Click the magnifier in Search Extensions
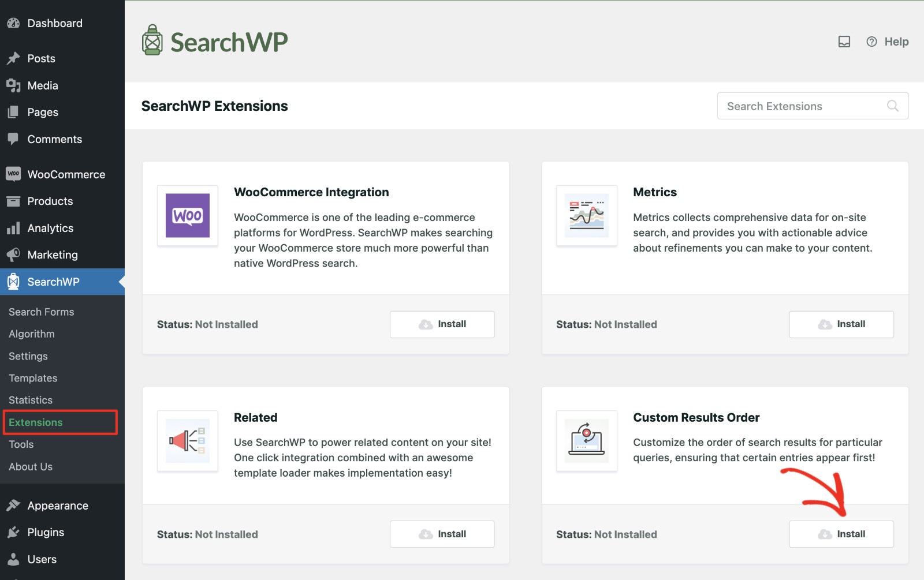The width and height of the screenshot is (924, 580). [893, 106]
